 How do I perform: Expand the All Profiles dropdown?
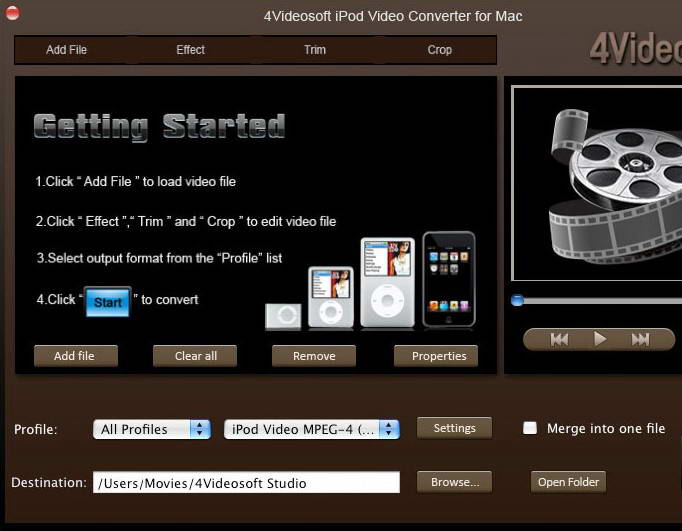click(152, 429)
